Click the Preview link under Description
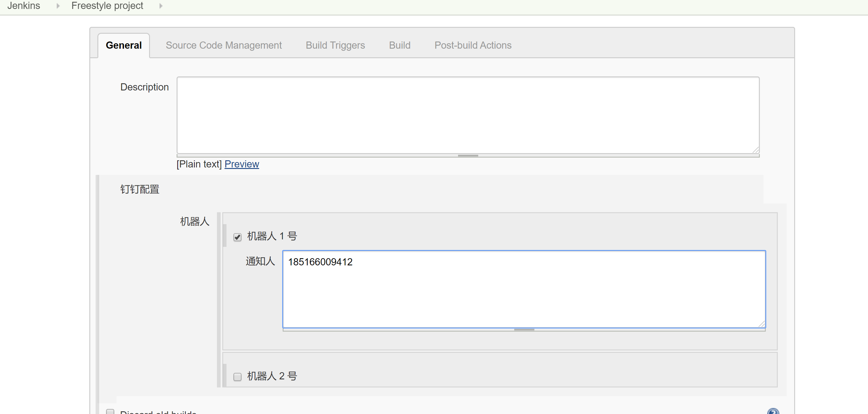 click(x=242, y=164)
